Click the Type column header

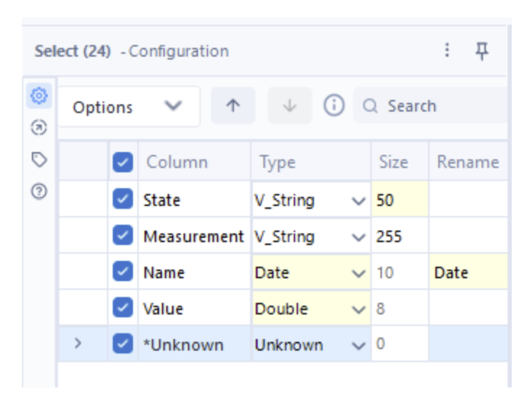coord(278,162)
